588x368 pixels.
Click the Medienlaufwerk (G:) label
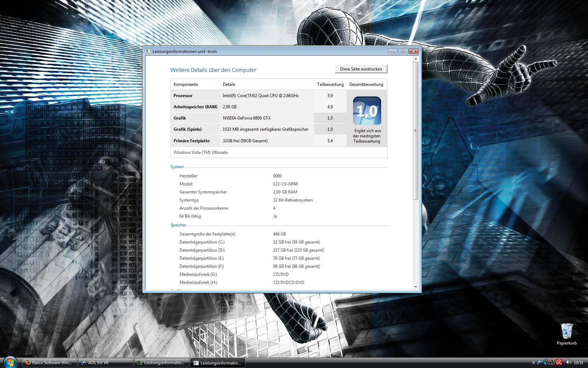[198, 274]
